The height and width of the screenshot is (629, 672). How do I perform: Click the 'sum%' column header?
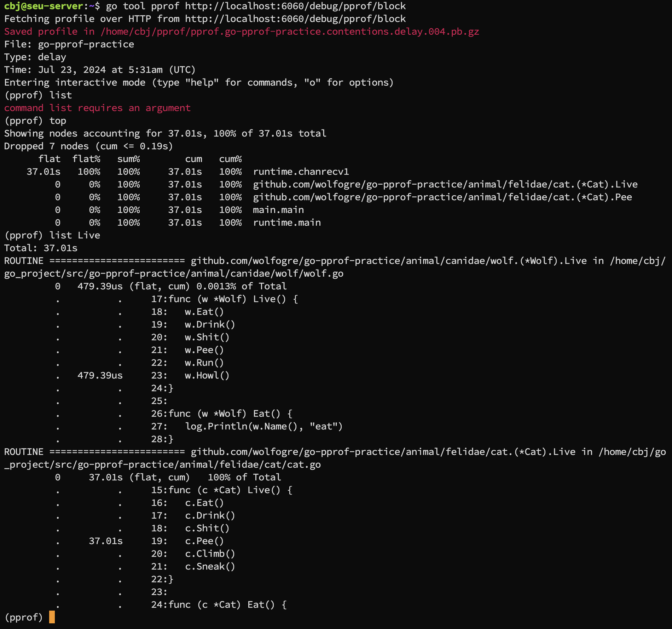click(x=128, y=159)
